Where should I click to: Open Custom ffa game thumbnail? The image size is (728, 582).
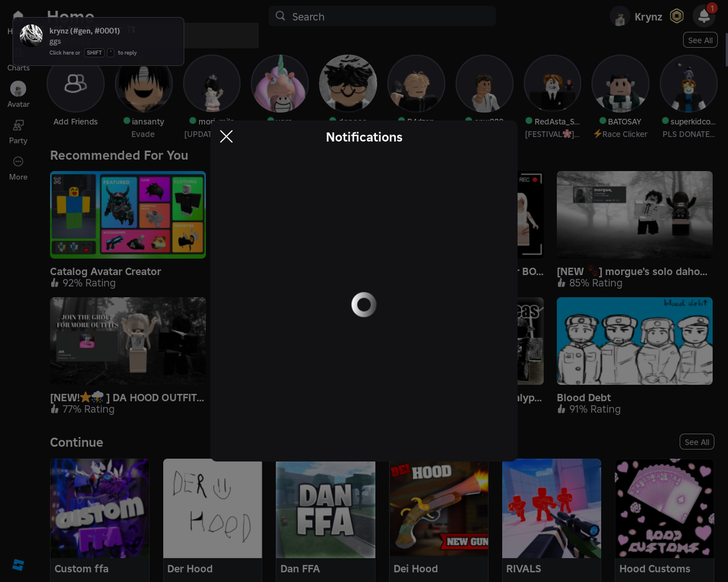[x=100, y=509]
